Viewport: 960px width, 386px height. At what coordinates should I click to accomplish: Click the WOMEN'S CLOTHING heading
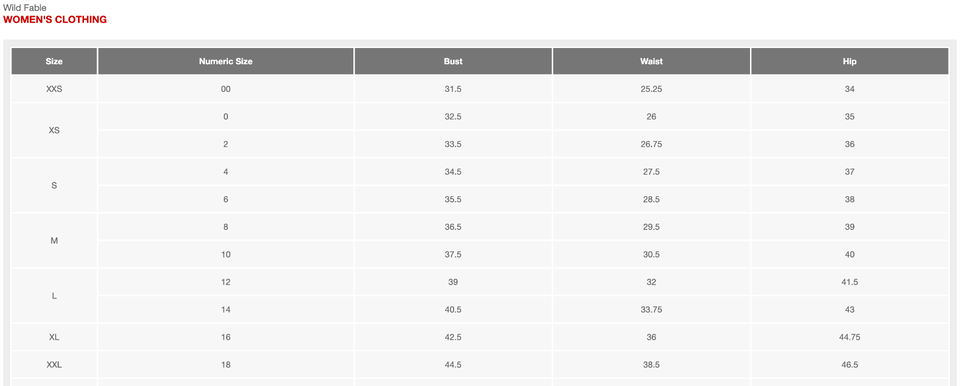coord(55,20)
